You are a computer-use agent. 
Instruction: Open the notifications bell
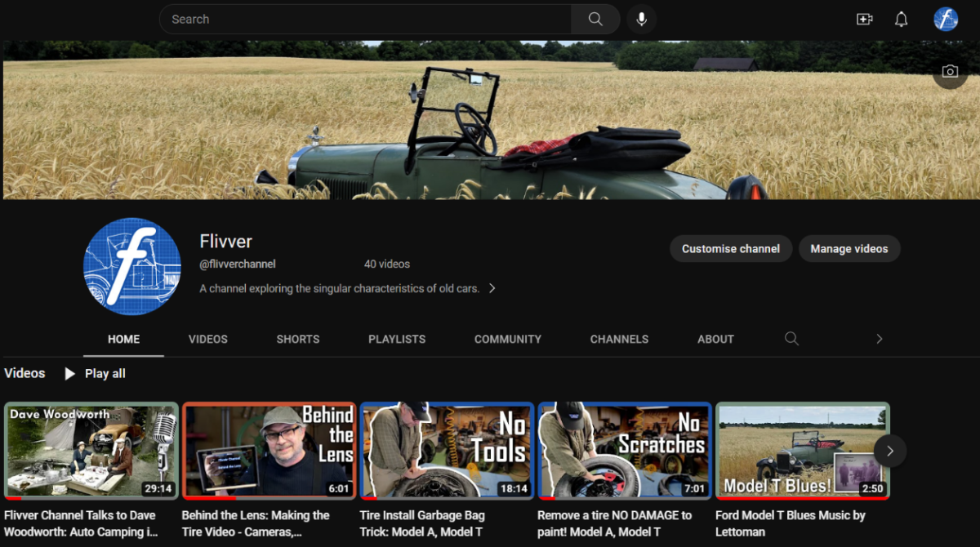coord(901,19)
